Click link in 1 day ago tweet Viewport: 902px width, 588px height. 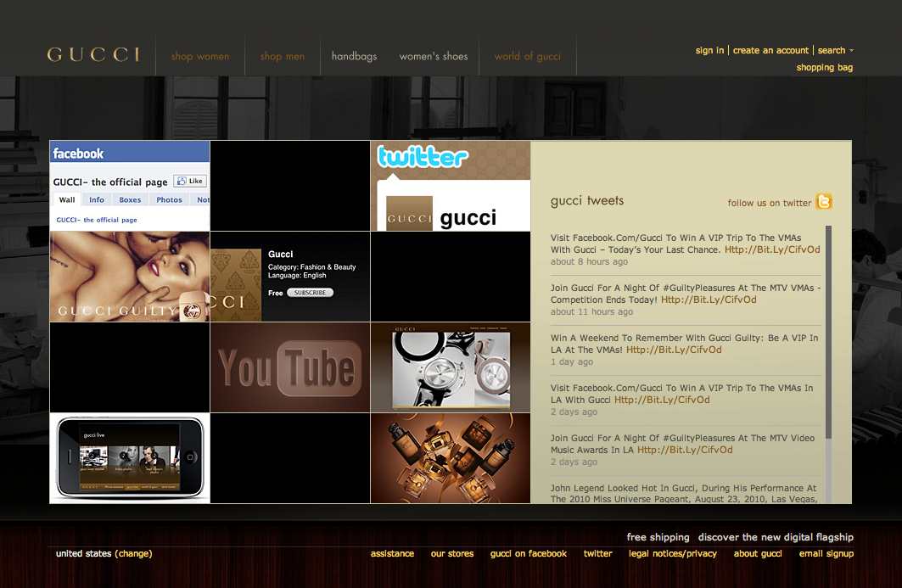point(674,350)
